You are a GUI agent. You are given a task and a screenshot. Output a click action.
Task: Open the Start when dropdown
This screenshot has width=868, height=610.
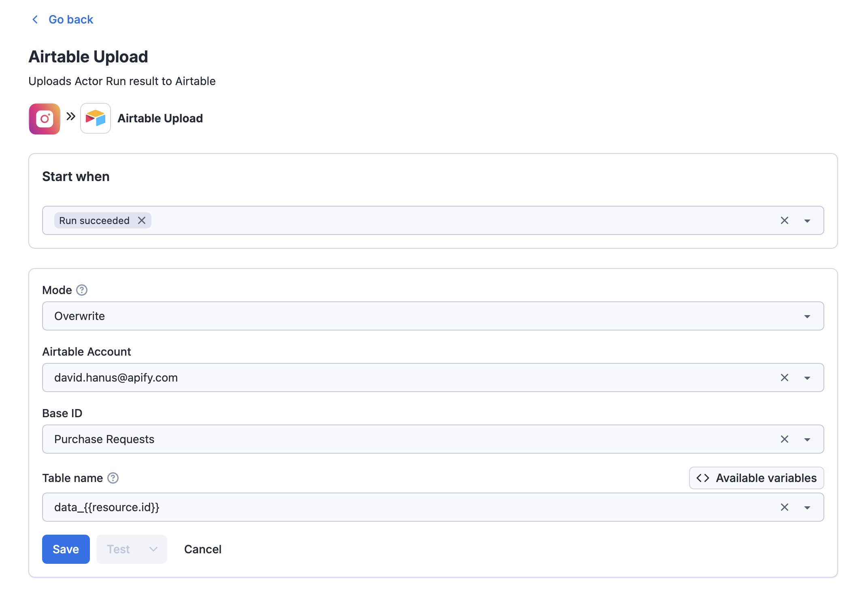(x=807, y=220)
